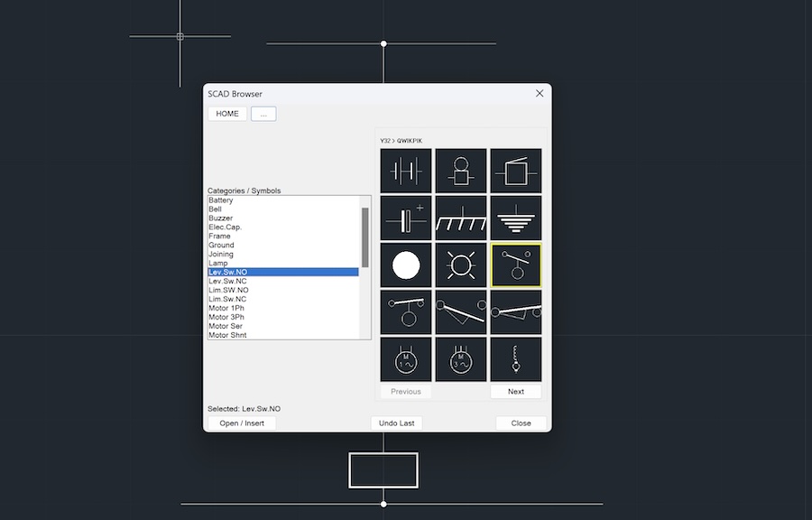
Task: Select Joining in the symbols list
Action: coord(283,254)
